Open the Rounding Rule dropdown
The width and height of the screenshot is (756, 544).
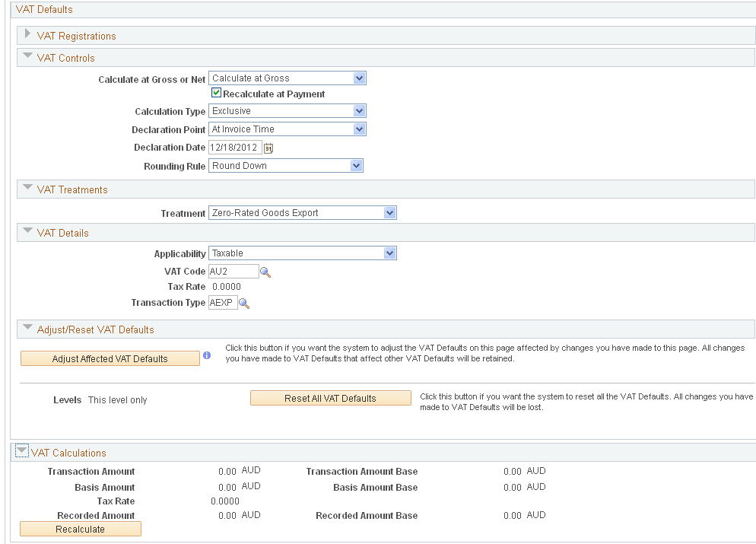(357, 165)
